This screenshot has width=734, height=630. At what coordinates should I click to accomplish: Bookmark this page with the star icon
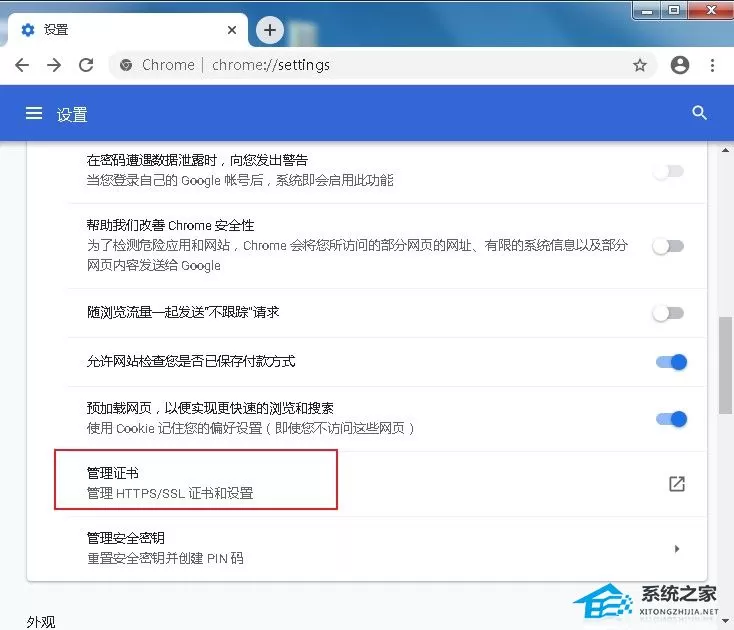(x=639, y=65)
